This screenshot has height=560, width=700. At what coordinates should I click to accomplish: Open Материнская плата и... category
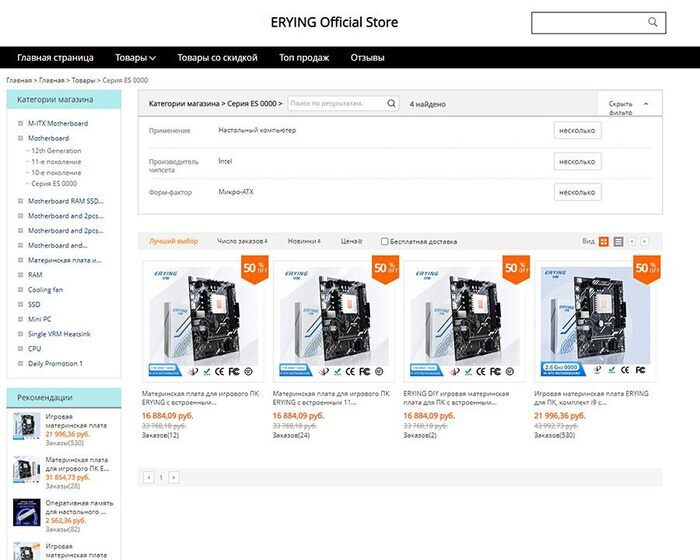coord(65,260)
